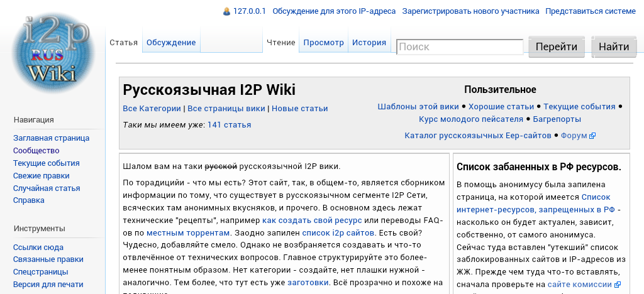
Task: Open Версия для печати tool link
Action: pyautogui.click(x=48, y=285)
